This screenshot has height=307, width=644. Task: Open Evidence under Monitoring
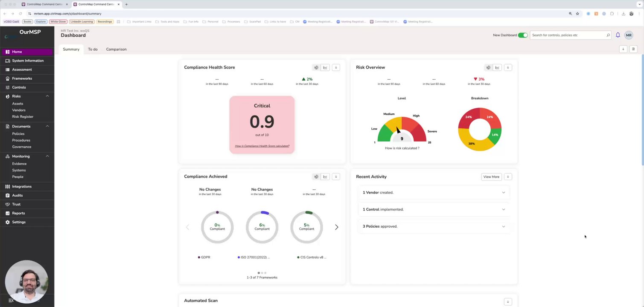click(x=19, y=164)
